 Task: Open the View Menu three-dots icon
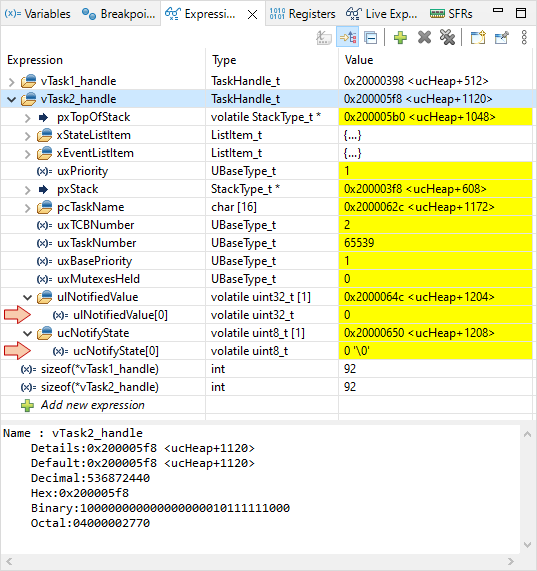(x=524, y=38)
